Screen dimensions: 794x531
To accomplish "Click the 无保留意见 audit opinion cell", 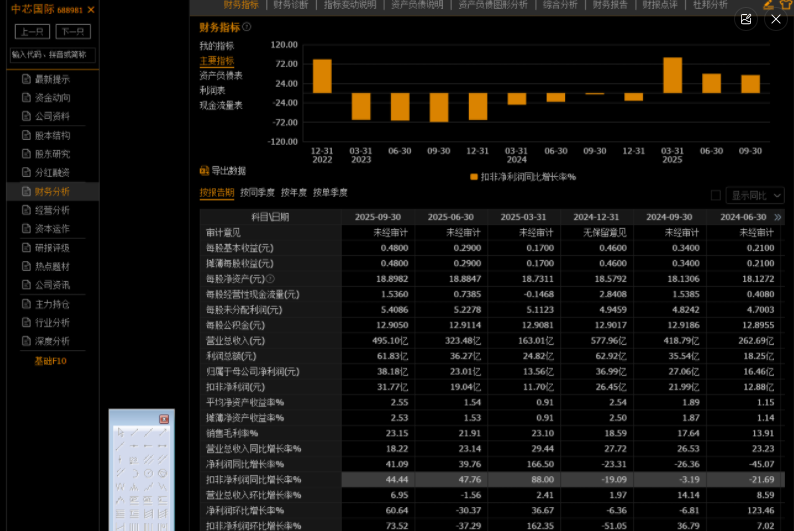I will tap(605, 233).
